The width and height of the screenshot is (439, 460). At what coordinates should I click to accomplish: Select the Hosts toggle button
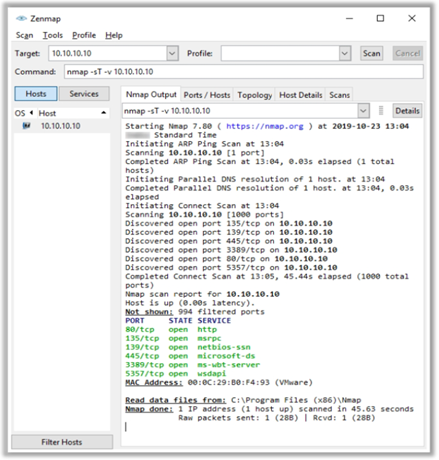pos(36,94)
